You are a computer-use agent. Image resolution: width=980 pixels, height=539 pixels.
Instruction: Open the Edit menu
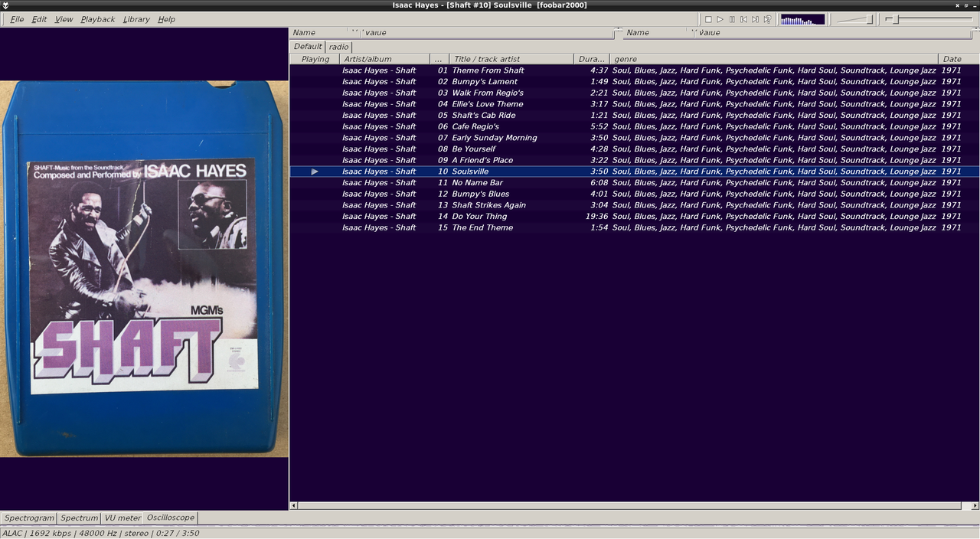(39, 19)
